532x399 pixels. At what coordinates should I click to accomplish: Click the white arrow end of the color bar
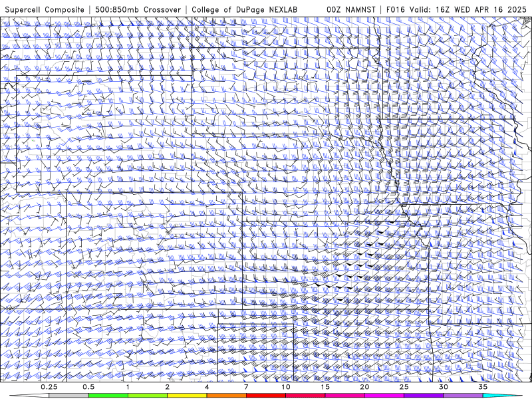pos(29,396)
